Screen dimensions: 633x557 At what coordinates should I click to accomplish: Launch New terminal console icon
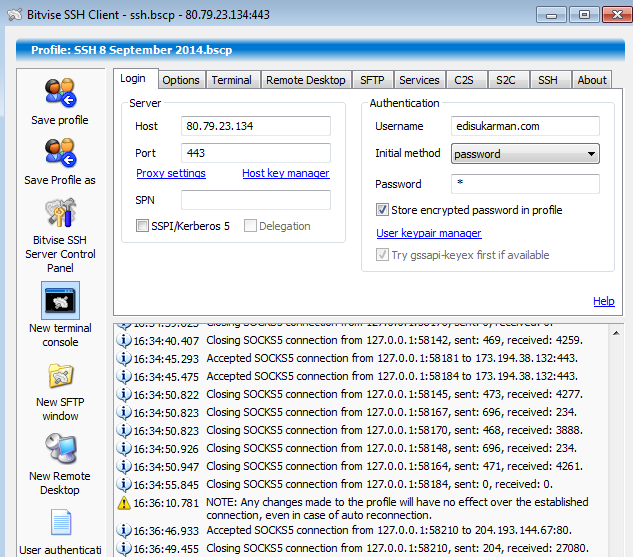(61, 301)
